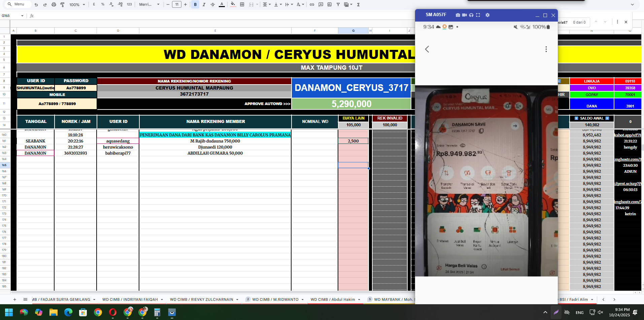
Task: Open Windows Start menu
Action: (9, 312)
